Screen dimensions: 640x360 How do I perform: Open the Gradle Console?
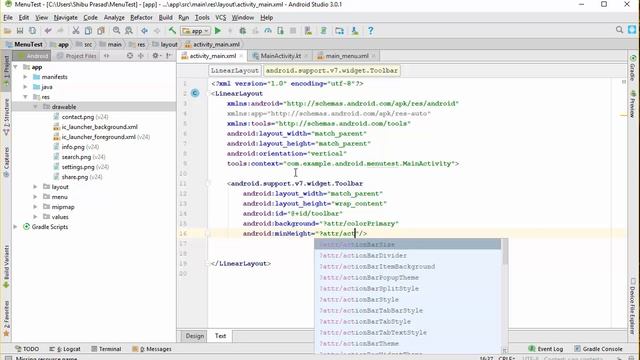[598, 349]
